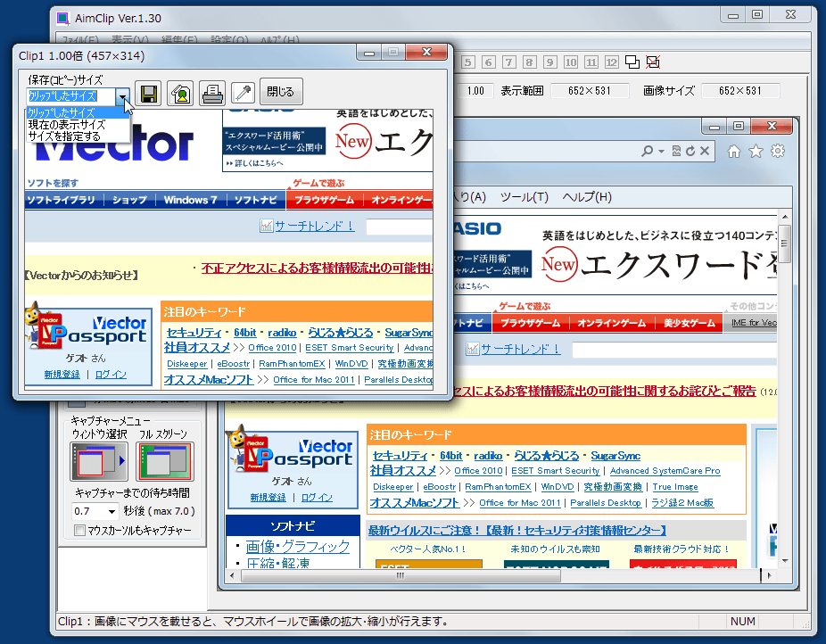This screenshot has width=826, height=644.
Task: Click the NUM indicator in status bar
Action: [x=743, y=622]
